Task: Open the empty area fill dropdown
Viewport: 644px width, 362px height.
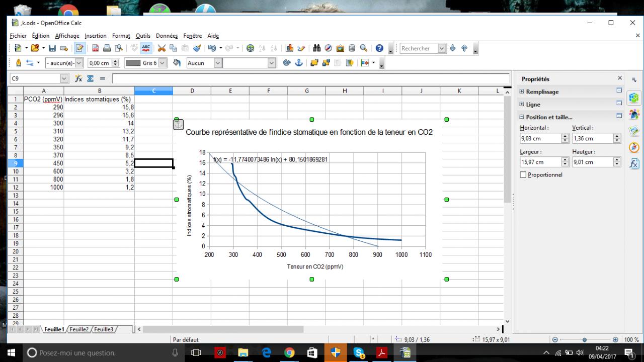Action: click(x=272, y=63)
